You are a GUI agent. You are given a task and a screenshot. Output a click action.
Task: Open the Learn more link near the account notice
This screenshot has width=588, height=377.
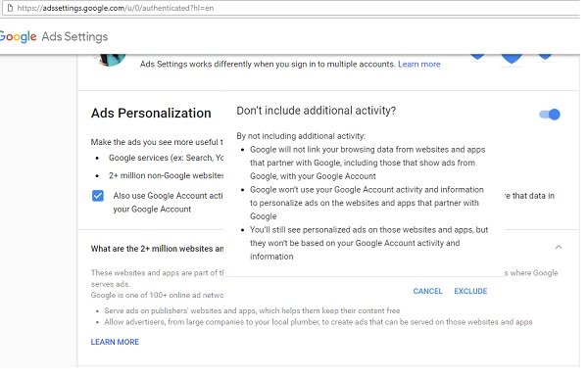click(419, 64)
